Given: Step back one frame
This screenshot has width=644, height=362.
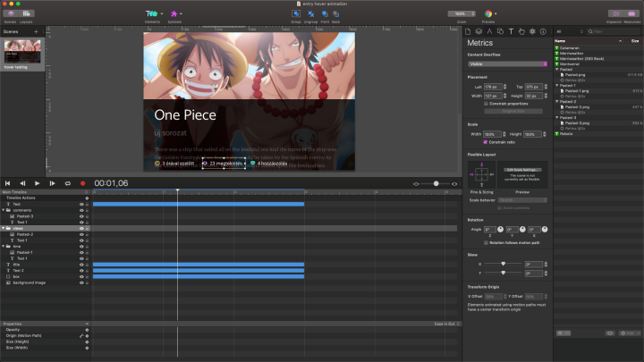Looking at the screenshot, I should (x=22, y=183).
